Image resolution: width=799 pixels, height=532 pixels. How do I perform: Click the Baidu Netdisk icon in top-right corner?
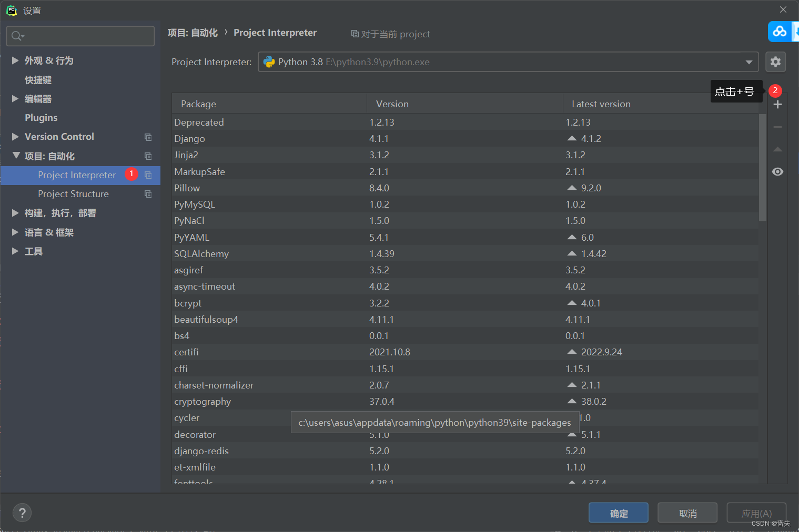click(x=780, y=32)
